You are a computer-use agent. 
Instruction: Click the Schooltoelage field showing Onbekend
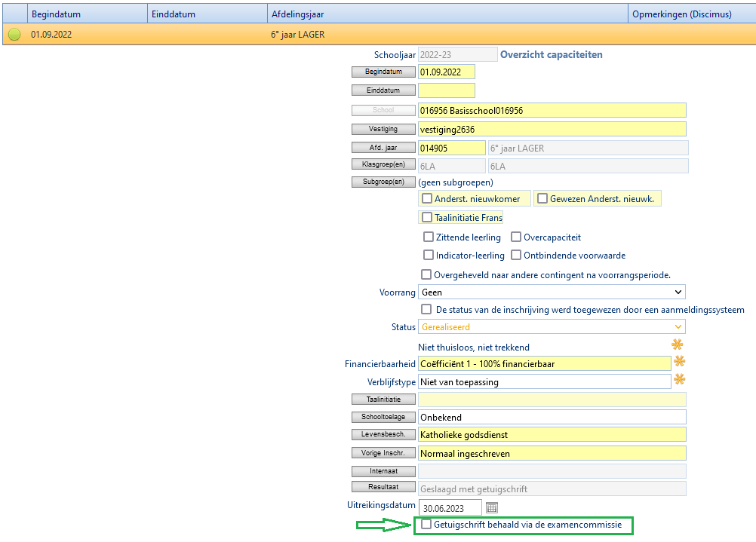552,417
